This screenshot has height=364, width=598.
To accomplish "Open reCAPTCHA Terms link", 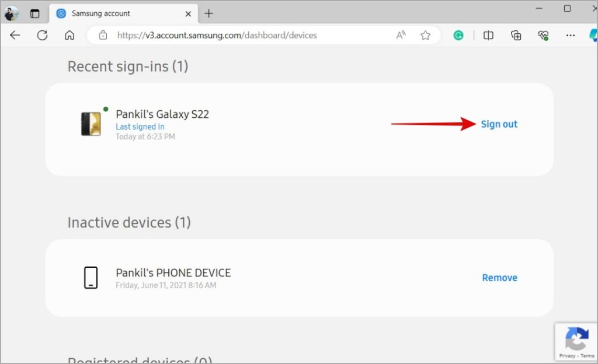I will 587,356.
